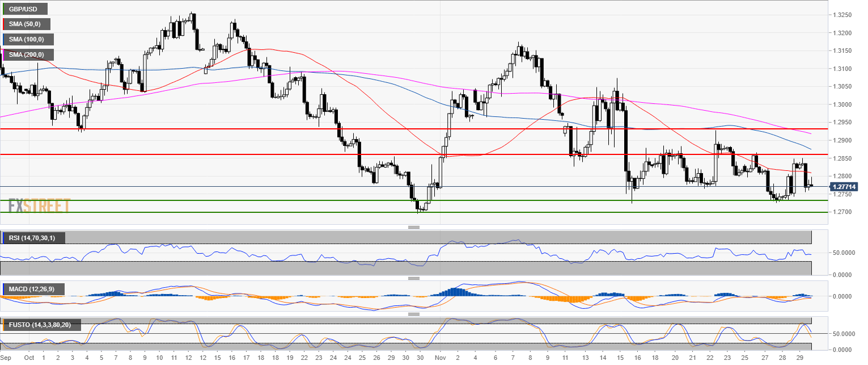Click the Sep label on the time axis
Viewport: 868px width, 365px height.
tap(6, 358)
